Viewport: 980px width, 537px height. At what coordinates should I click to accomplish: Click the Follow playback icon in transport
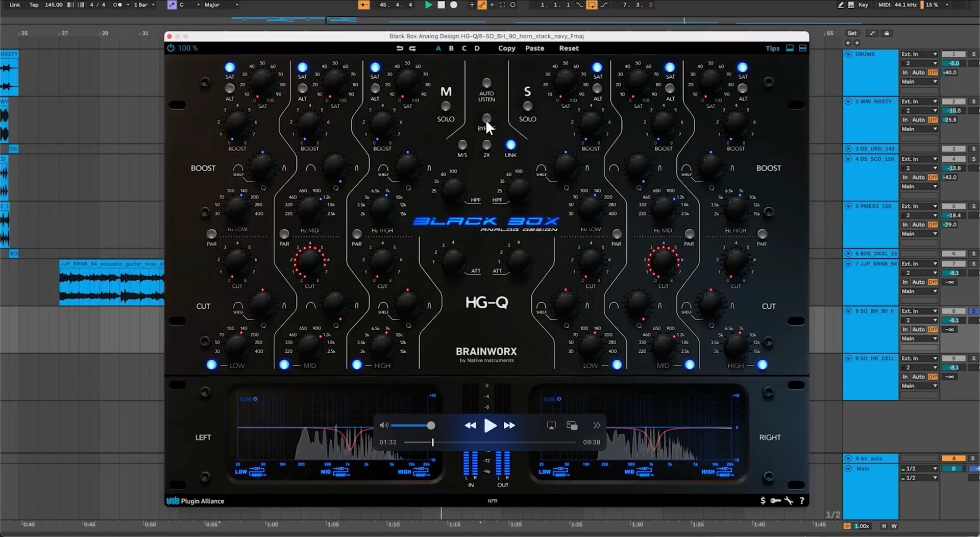(364, 5)
